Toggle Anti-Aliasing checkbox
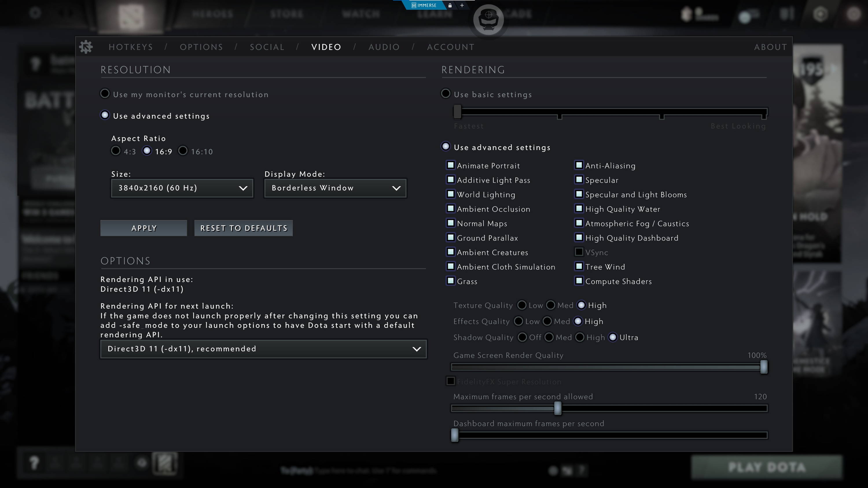This screenshot has height=488, width=868. pyautogui.click(x=579, y=165)
